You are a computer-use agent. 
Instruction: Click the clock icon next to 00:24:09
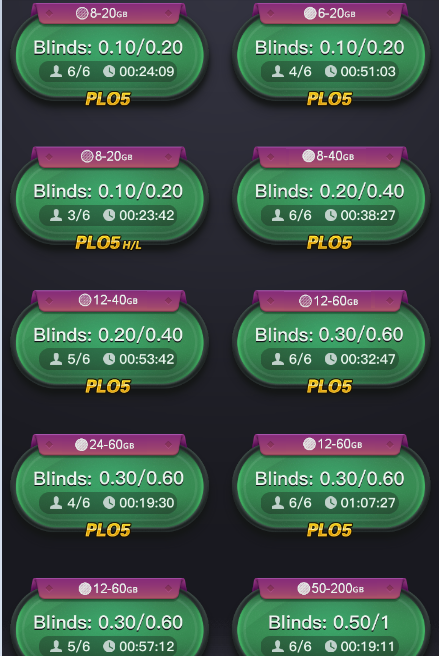click(x=109, y=72)
